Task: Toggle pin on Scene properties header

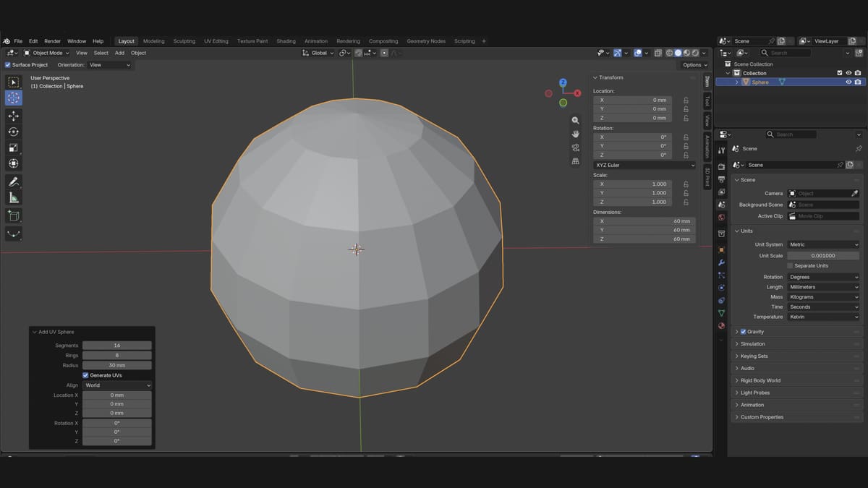Action: coord(859,148)
